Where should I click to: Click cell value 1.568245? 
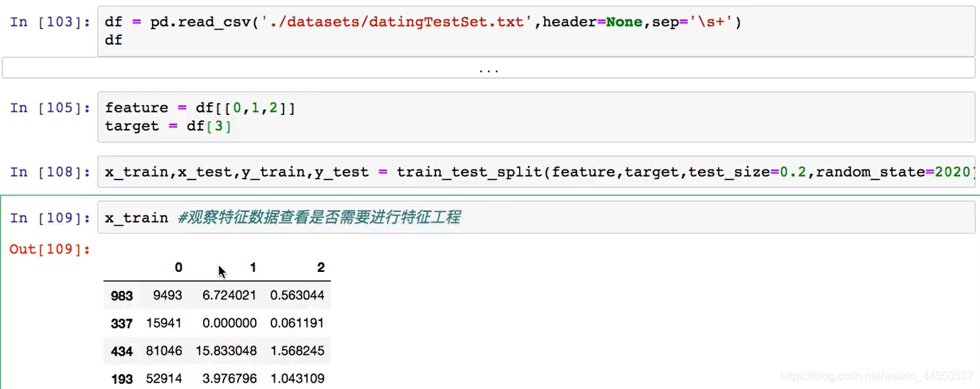(x=297, y=351)
